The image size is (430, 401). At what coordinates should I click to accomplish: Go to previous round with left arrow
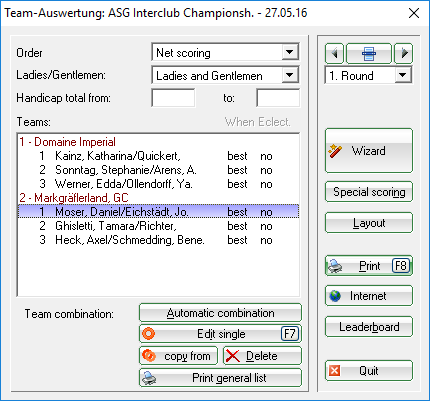334,53
